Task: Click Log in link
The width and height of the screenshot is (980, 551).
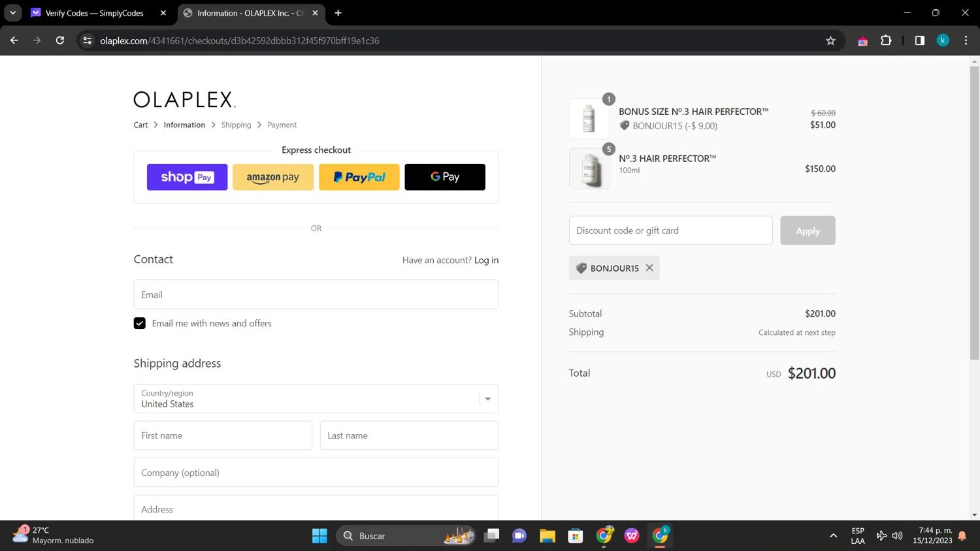Action: click(486, 260)
